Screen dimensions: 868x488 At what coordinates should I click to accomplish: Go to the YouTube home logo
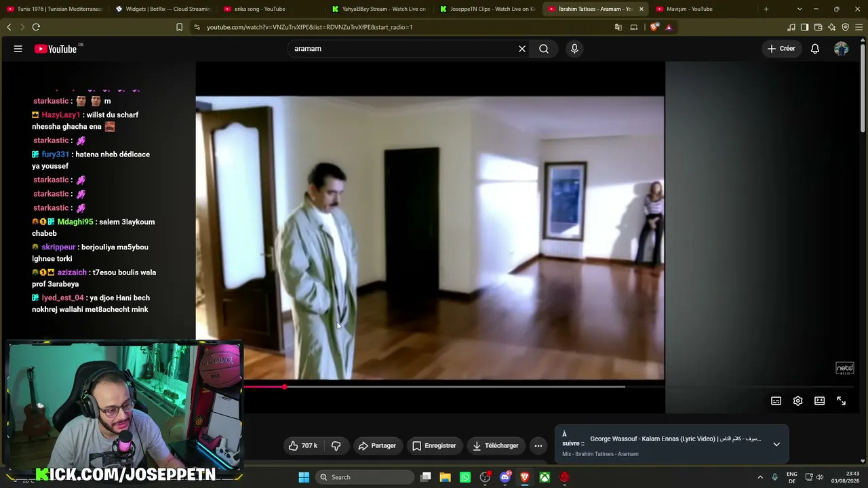[x=56, y=49]
